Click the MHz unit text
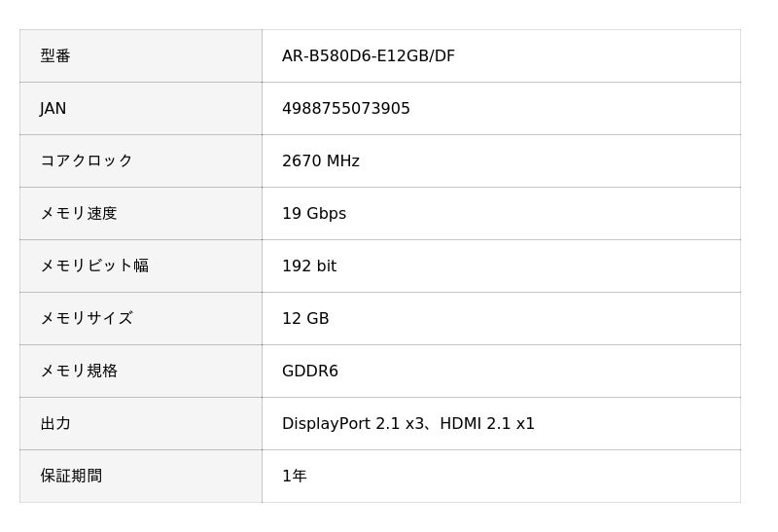Image resolution: width=778 pixels, height=532 pixels. [343, 161]
